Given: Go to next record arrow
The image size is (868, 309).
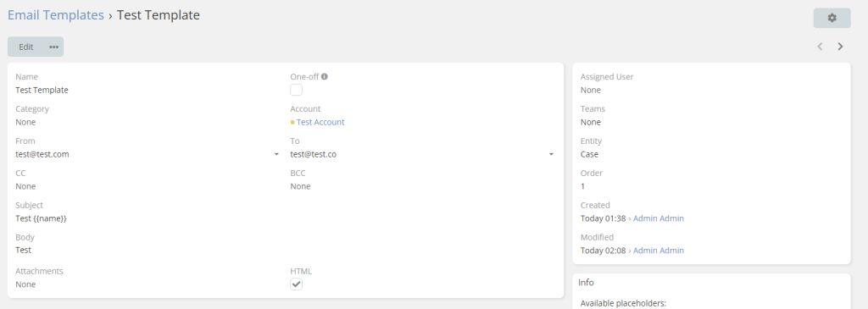Looking at the screenshot, I should [840, 47].
